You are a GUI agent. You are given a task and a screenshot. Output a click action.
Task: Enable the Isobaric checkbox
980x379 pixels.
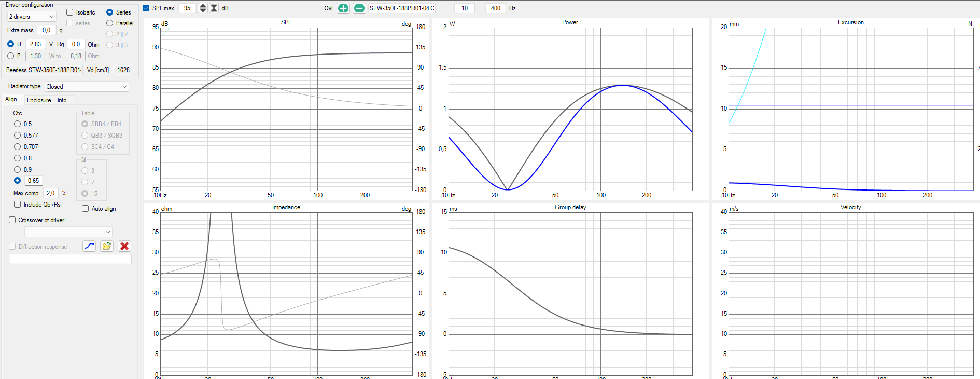click(70, 12)
